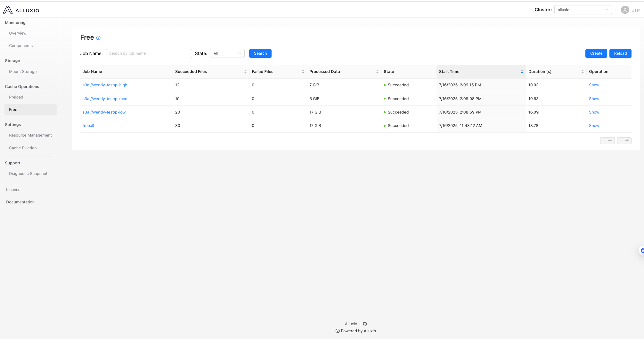Sort table by Failed Files column

click(303, 72)
